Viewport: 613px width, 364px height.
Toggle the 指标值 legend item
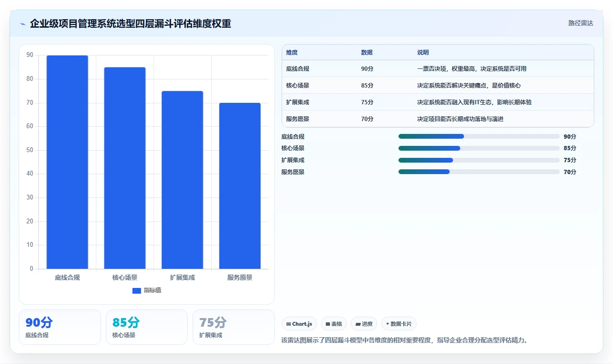tap(147, 290)
